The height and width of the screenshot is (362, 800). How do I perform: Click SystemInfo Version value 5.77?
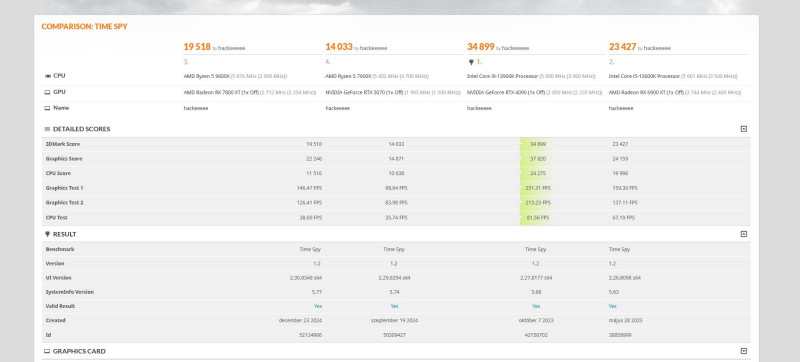coord(317,292)
